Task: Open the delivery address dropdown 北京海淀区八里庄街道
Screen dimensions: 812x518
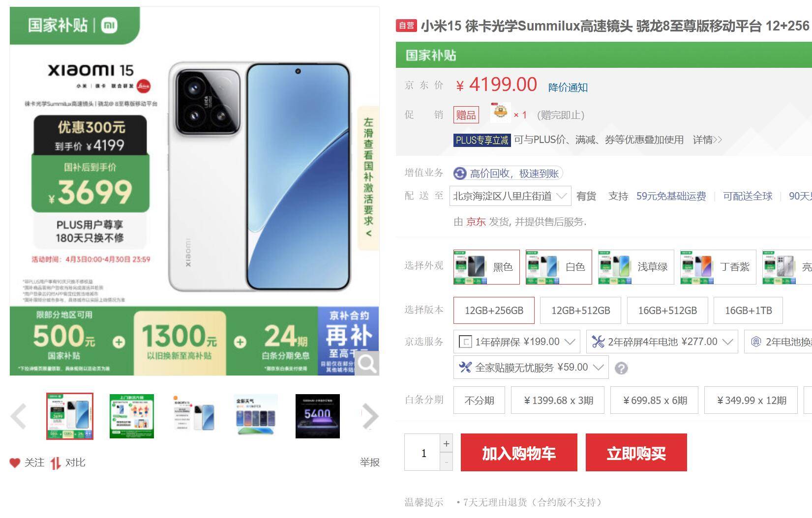Action: (510, 196)
